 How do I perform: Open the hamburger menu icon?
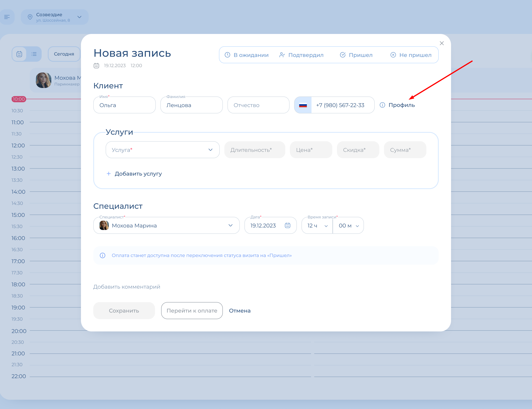[7, 17]
